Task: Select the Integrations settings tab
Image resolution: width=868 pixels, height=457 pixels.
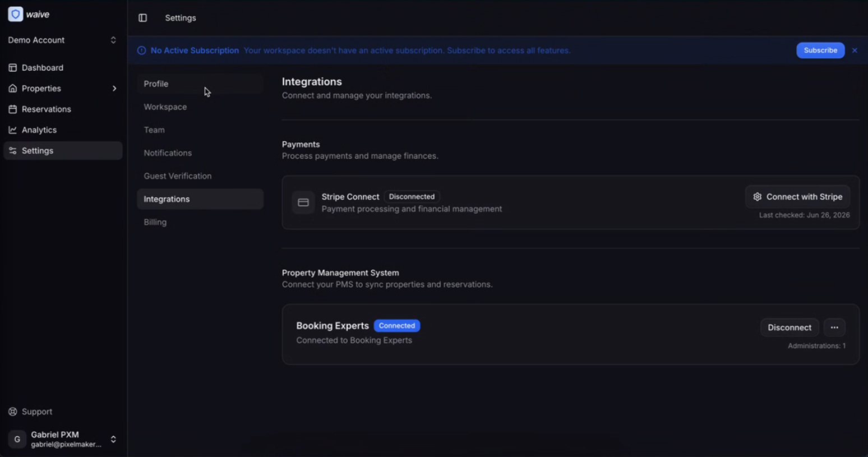Action: [x=200, y=199]
